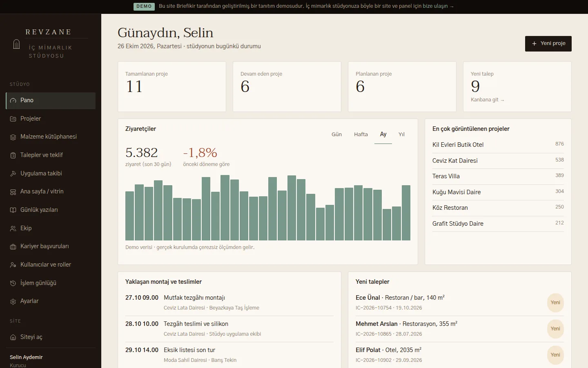The image size is (588, 368).
Task: Click the Uygulama takibi tools icon
Action: point(13,174)
